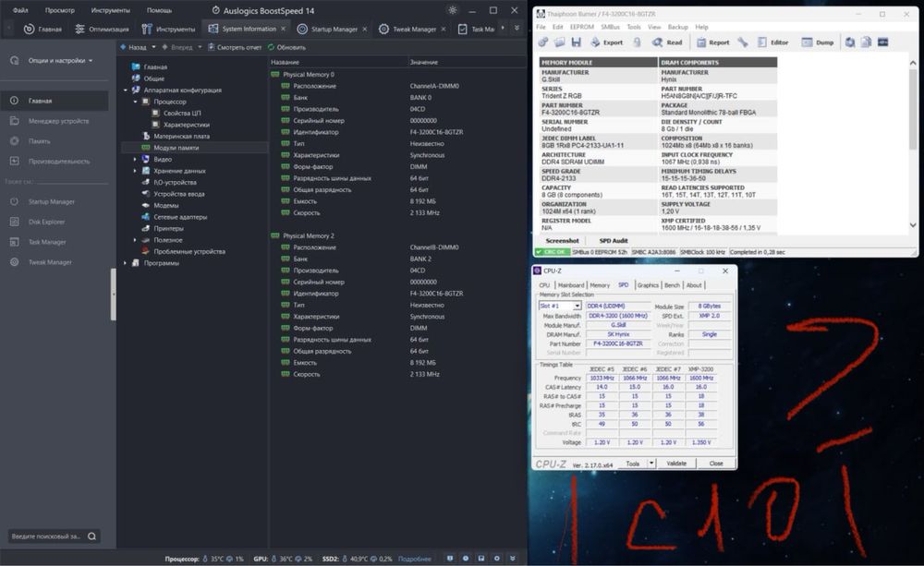The image size is (924, 566).
Task: Switch to the Mainboard tab in CPU-Z
Action: [570, 285]
